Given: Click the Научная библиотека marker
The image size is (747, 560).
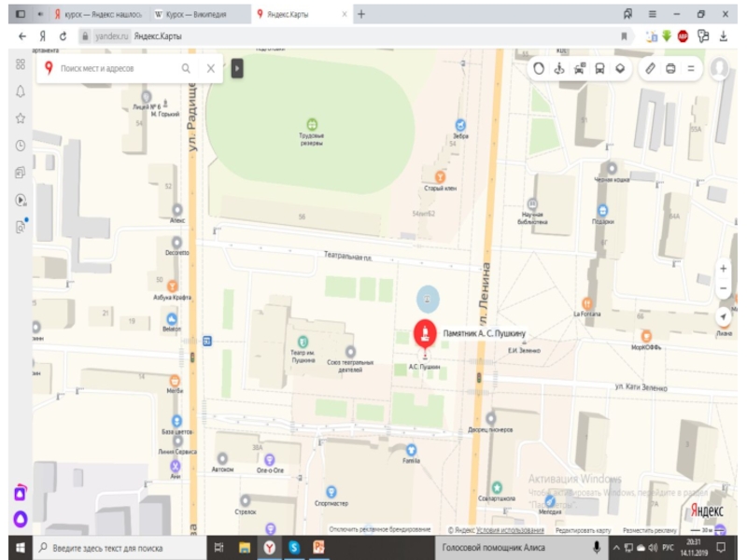Looking at the screenshot, I should pyautogui.click(x=532, y=204).
